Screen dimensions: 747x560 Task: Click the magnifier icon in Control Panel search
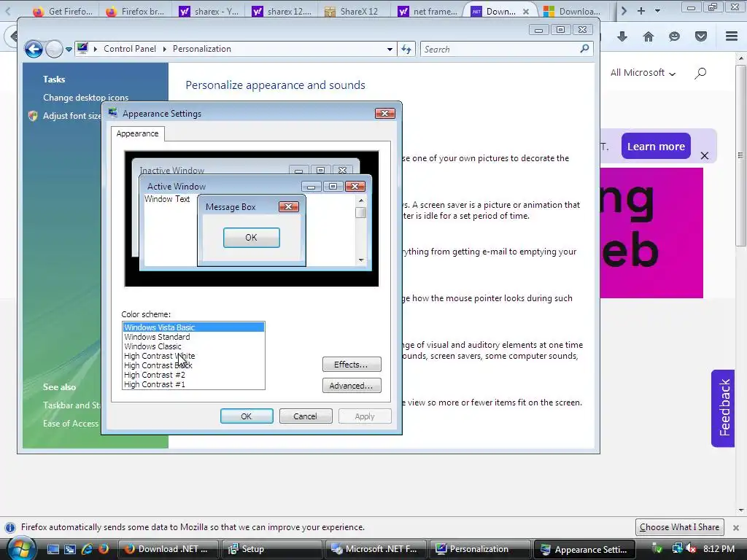[x=584, y=49]
